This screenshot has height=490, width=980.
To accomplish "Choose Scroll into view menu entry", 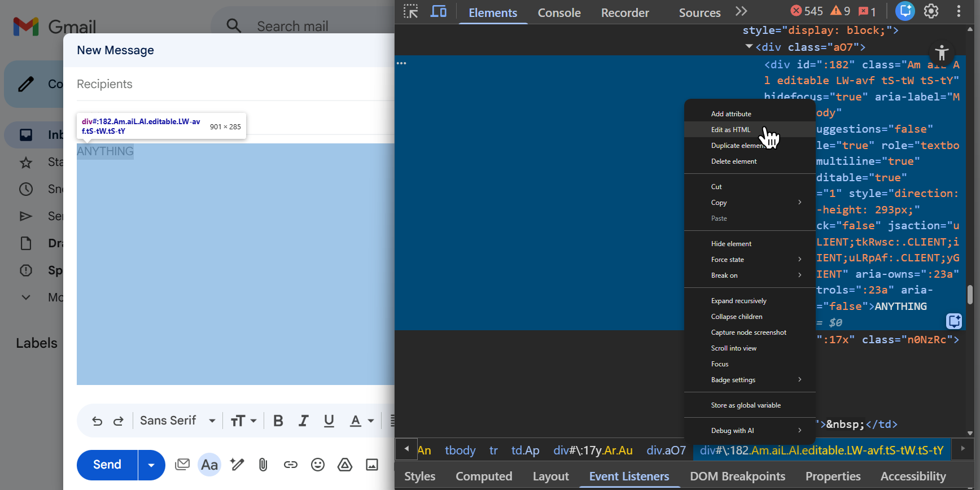I will pos(750,348).
